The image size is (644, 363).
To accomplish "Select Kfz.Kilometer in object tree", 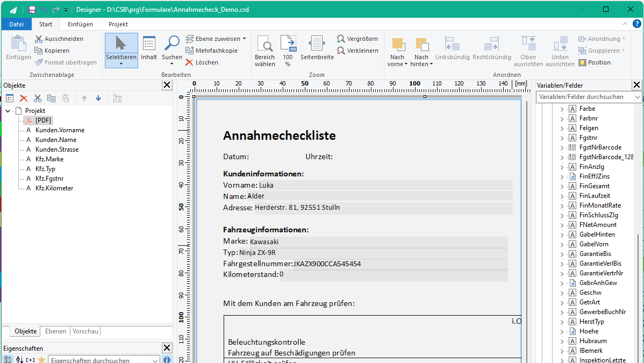I will tap(54, 188).
